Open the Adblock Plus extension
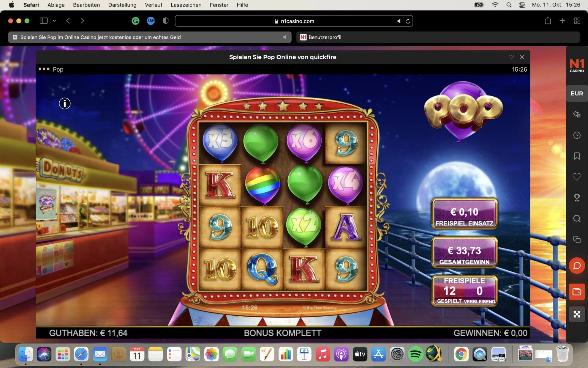 [x=151, y=21]
